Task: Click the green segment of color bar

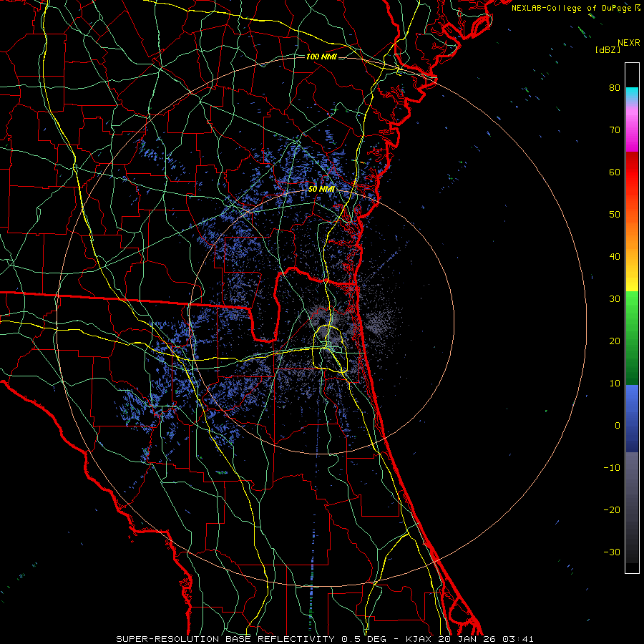Action: click(x=632, y=338)
